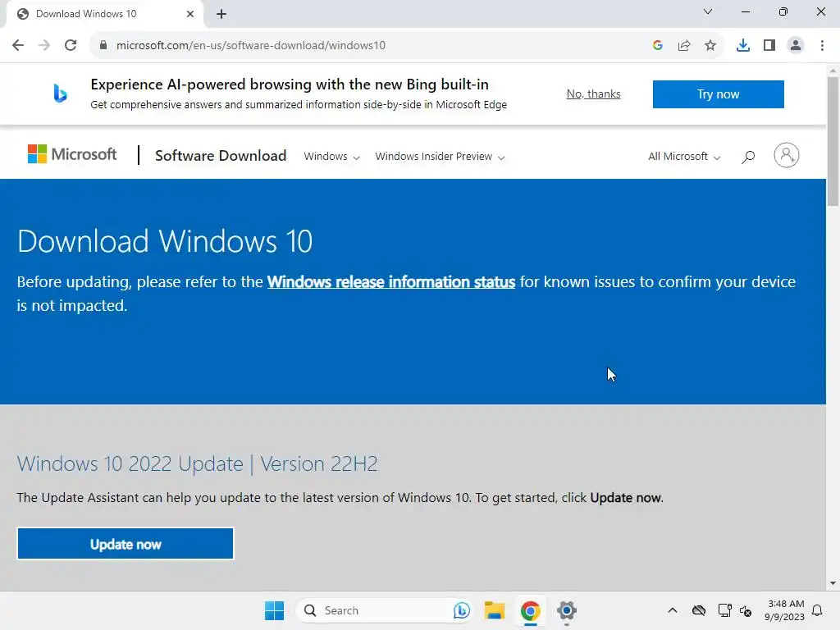Reload the page with the refresh icon

(71, 45)
